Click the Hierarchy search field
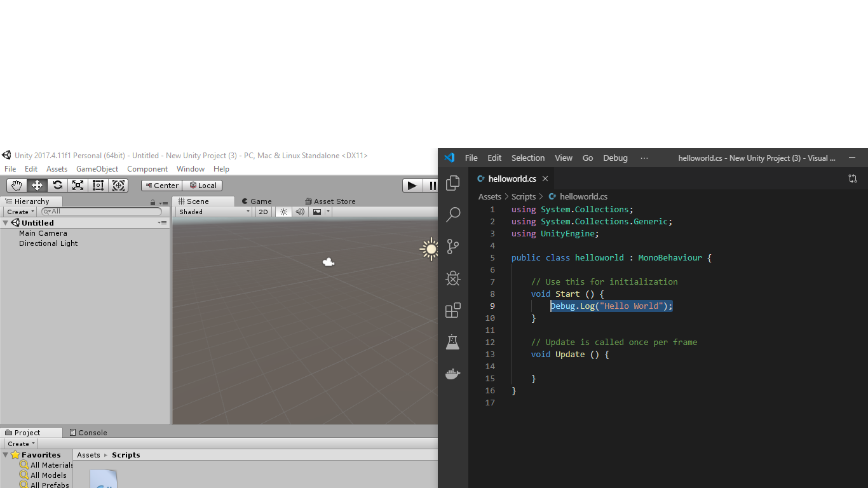The height and width of the screenshot is (488, 868). click(102, 212)
